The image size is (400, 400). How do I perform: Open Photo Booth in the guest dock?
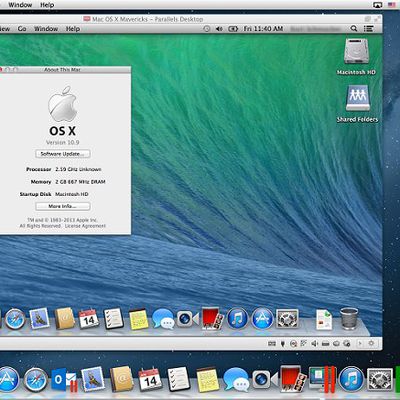(x=212, y=318)
